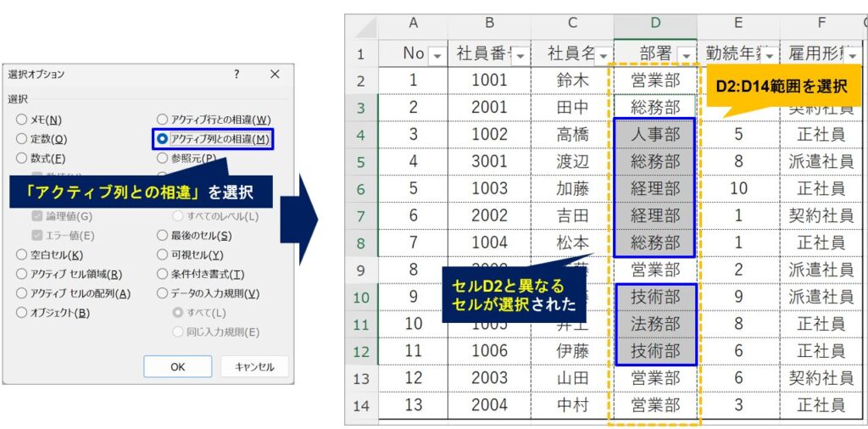Choose アクティブ行との相違 radio option
The image size is (868, 429).
point(162,120)
